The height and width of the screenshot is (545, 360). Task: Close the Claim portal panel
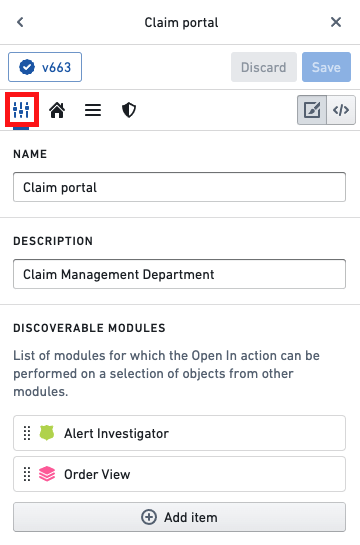336,22
